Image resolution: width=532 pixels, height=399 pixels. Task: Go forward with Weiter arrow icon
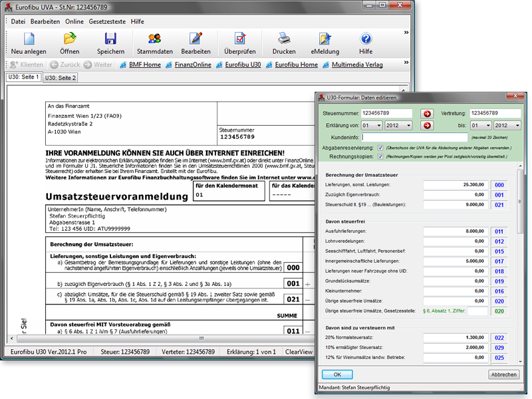tap(88, 65)
